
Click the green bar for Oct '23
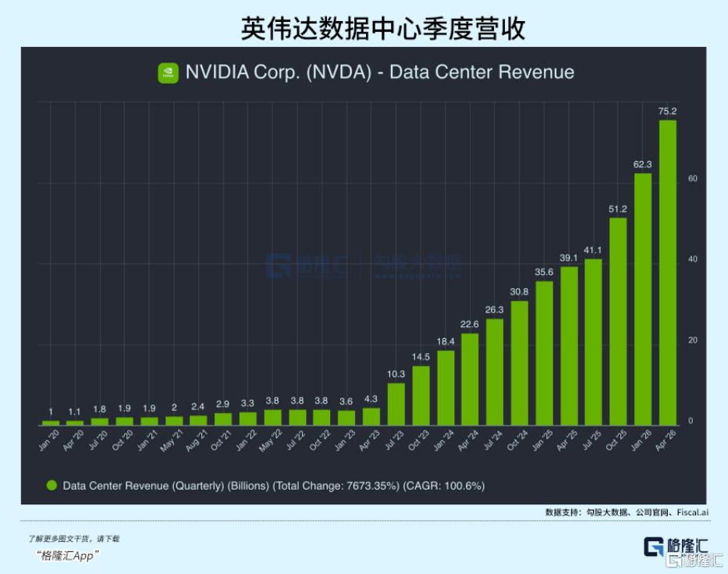tap(421, 395)
